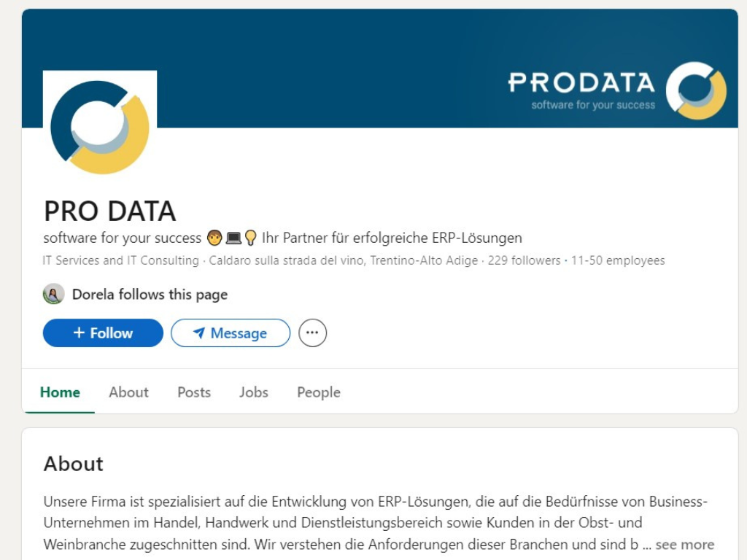Click the plus icon on Follow button
The height and width of the screenshot is (560, 747).
pyautogui.click(x=80, y=333)
